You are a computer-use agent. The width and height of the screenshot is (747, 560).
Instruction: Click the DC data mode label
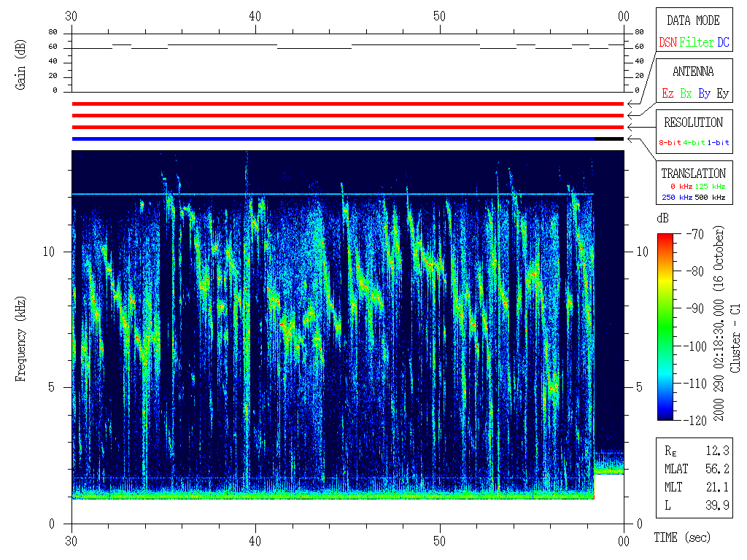pyautogui.click(x=723, y=42)
